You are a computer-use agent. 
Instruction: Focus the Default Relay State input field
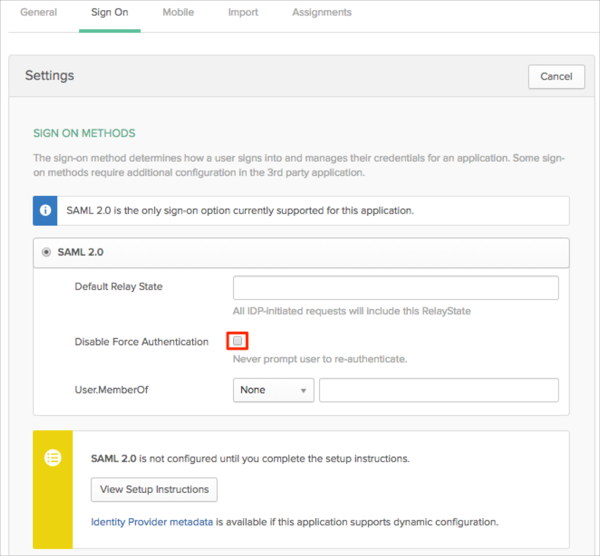395,288
